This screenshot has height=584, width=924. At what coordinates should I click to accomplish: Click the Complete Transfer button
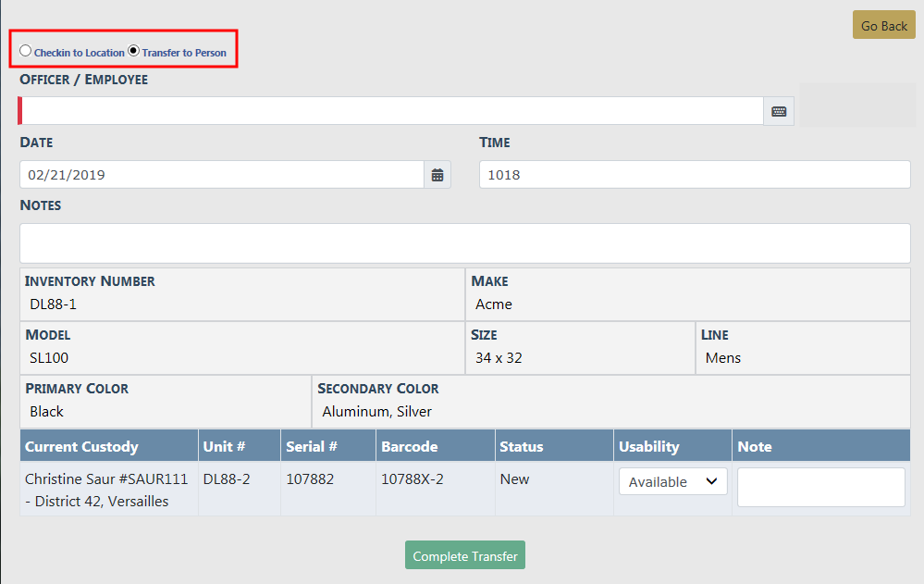click(465, 555)
